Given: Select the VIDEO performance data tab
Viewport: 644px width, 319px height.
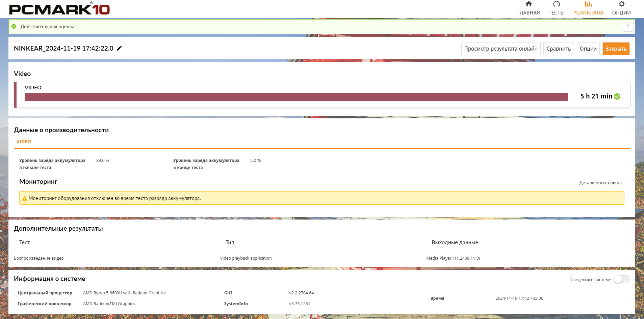Looking at the screenshot, I should (24, 142).
